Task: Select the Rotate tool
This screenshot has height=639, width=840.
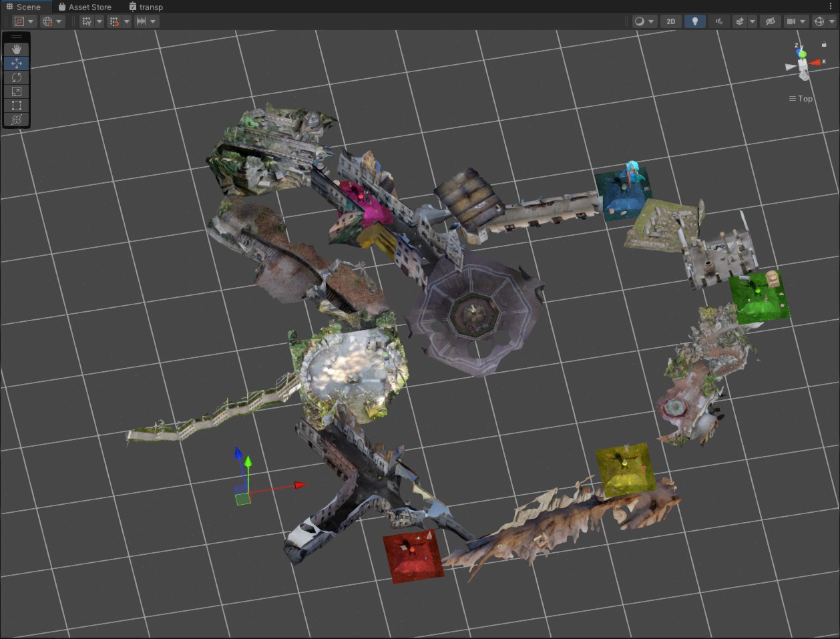Action: (x=17, y=77)
